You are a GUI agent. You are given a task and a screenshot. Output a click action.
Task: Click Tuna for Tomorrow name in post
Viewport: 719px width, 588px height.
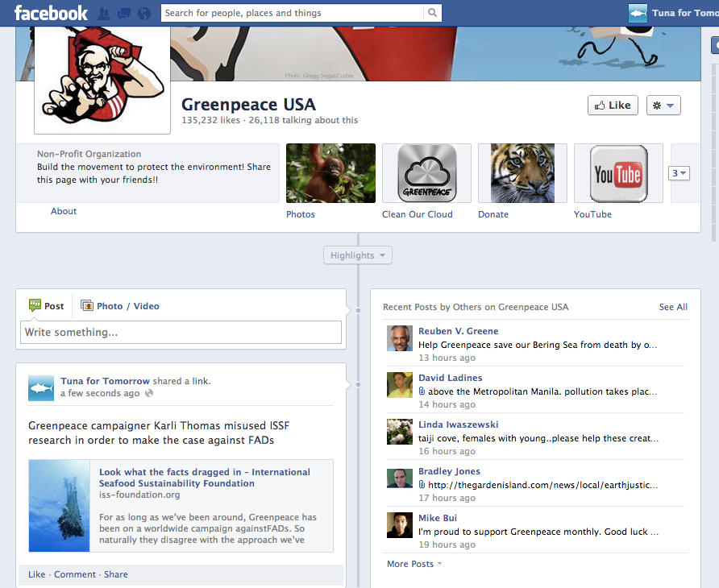click(105, 381)
